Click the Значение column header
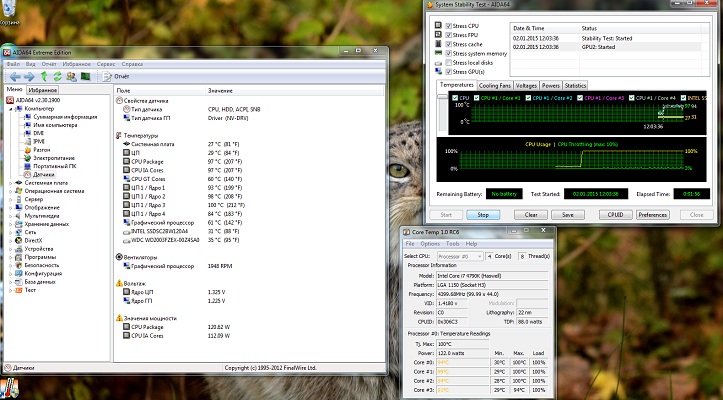Viewport: 723px width, 400px height. (222, 91)
